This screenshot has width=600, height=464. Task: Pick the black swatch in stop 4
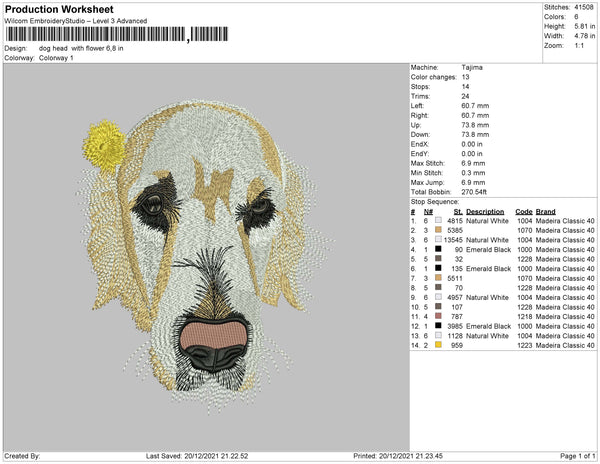click(437, 249)
